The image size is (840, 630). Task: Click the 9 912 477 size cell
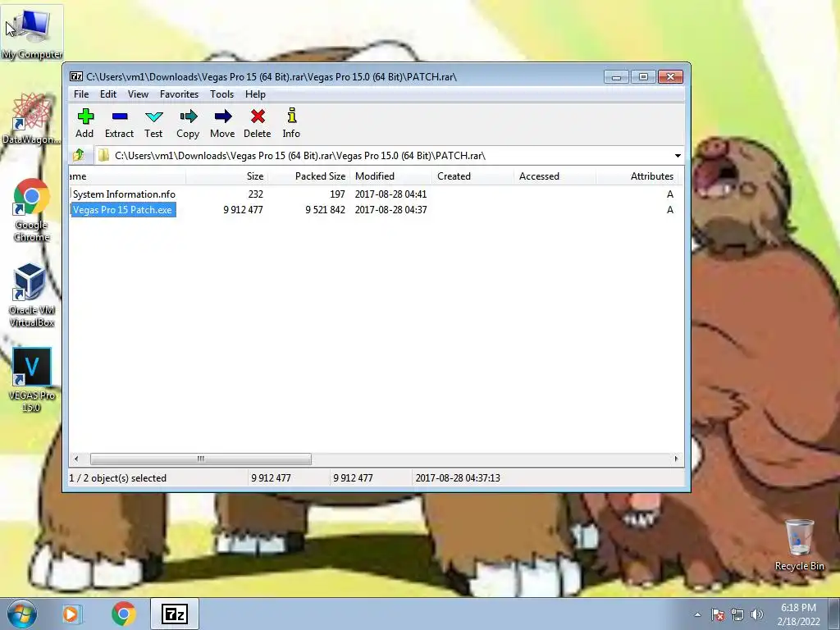243,210
